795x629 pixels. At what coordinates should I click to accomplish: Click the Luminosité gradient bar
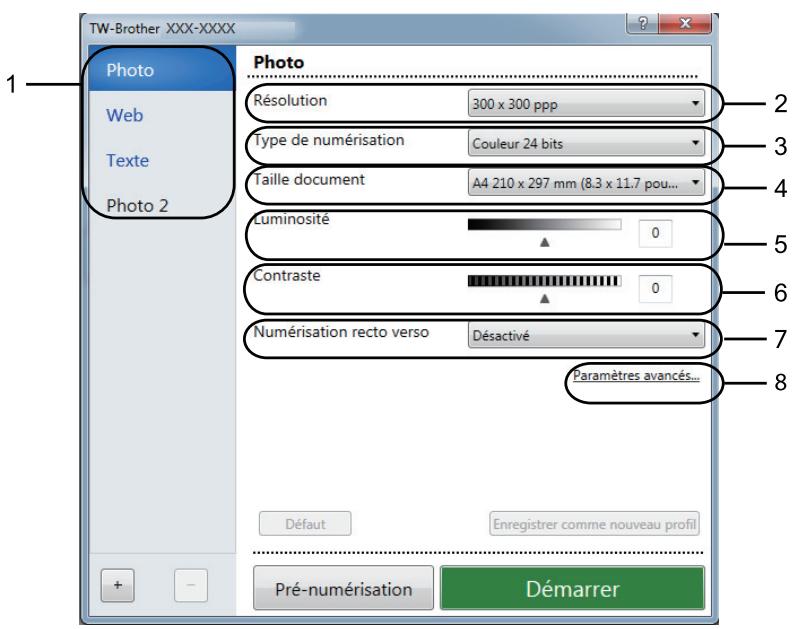click(545, 225)
